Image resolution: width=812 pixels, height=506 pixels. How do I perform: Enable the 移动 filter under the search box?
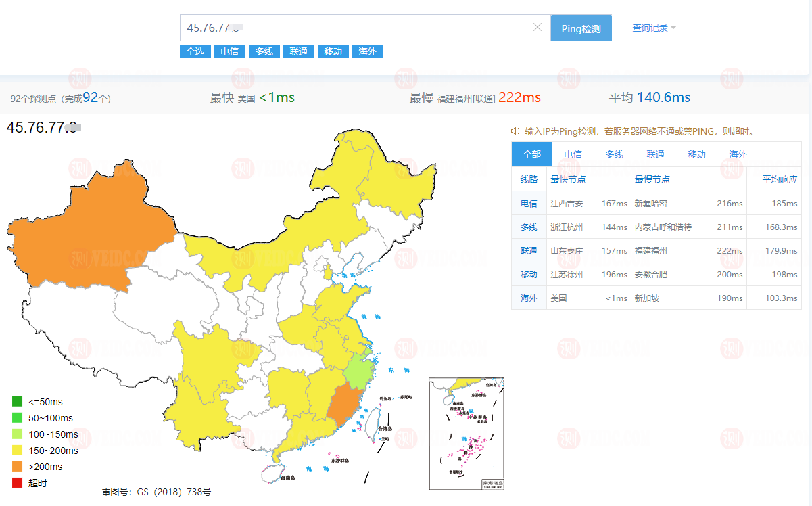pos(333,51)
